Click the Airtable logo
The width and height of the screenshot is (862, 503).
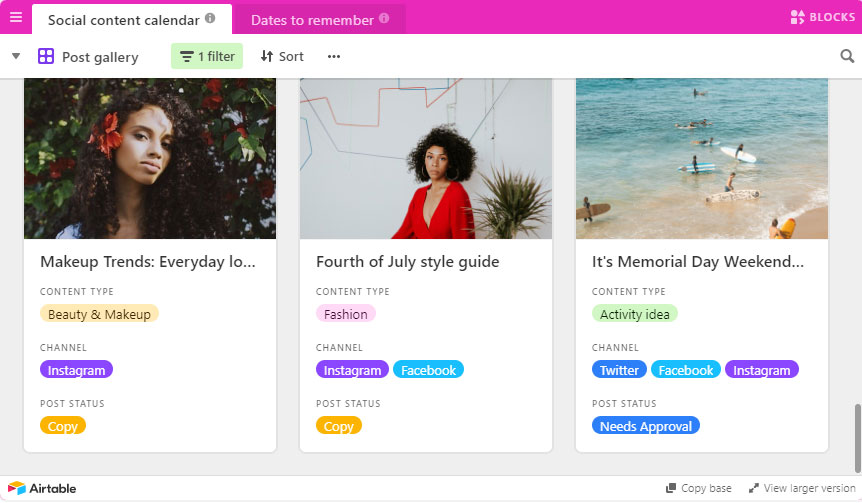42,488
